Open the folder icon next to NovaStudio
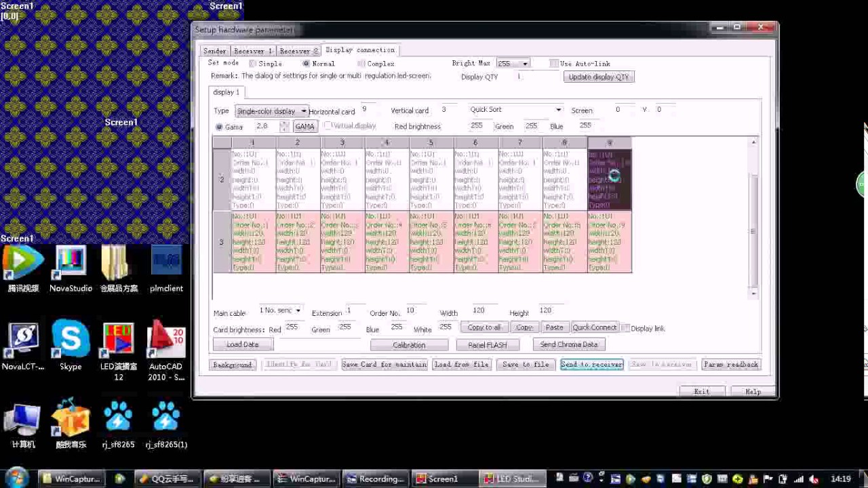 pyautogui.click(x=119, y=269)
